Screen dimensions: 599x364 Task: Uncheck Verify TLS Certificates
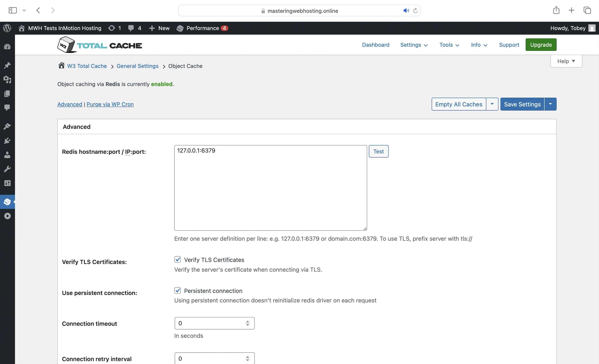[x=178, y=260]
